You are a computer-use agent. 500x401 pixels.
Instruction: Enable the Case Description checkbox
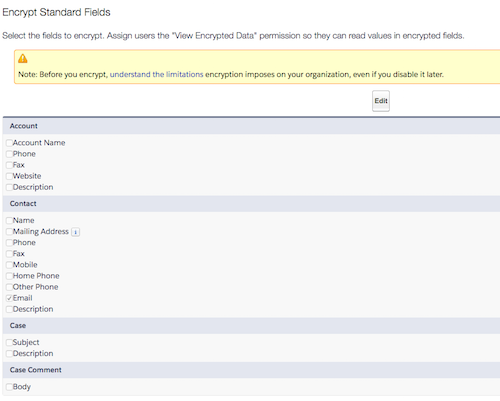pyautogui.click(x=9, y=354)
